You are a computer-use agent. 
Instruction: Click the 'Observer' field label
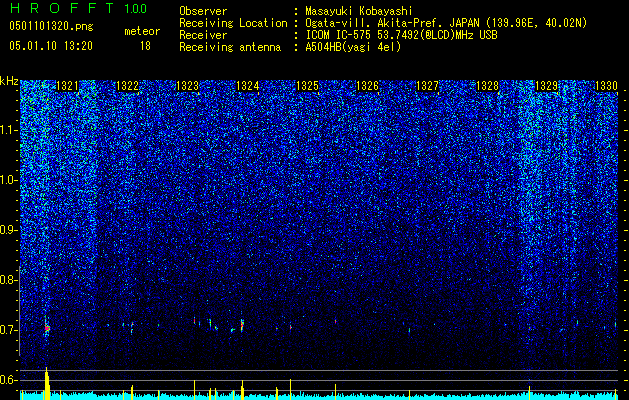click(x=203, y=11)
